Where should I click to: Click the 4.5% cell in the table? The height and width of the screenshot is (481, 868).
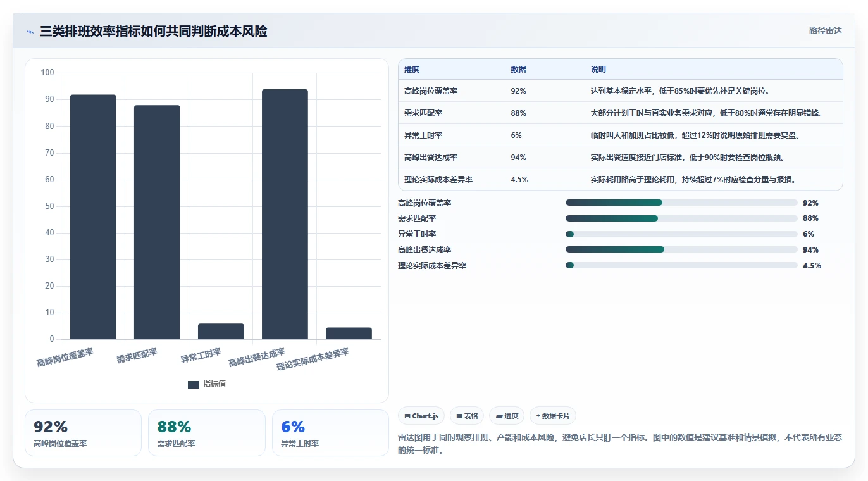click(x=519, y=180)
